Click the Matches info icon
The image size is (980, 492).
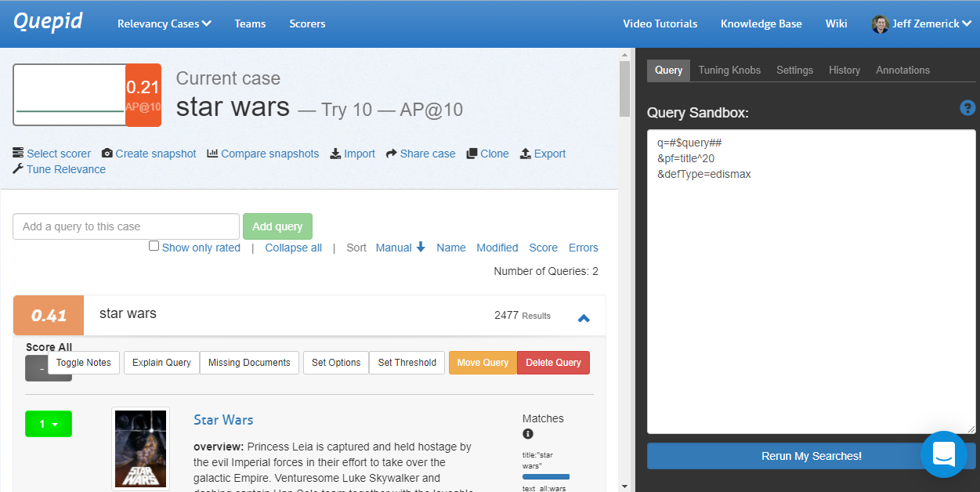[x=528, y=434]
